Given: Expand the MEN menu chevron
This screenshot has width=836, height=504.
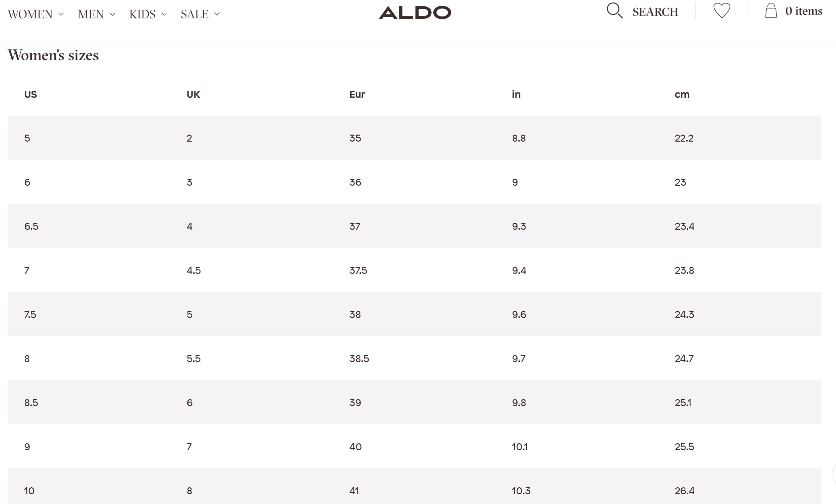Looking at the screenshot, I should point(113,14).
